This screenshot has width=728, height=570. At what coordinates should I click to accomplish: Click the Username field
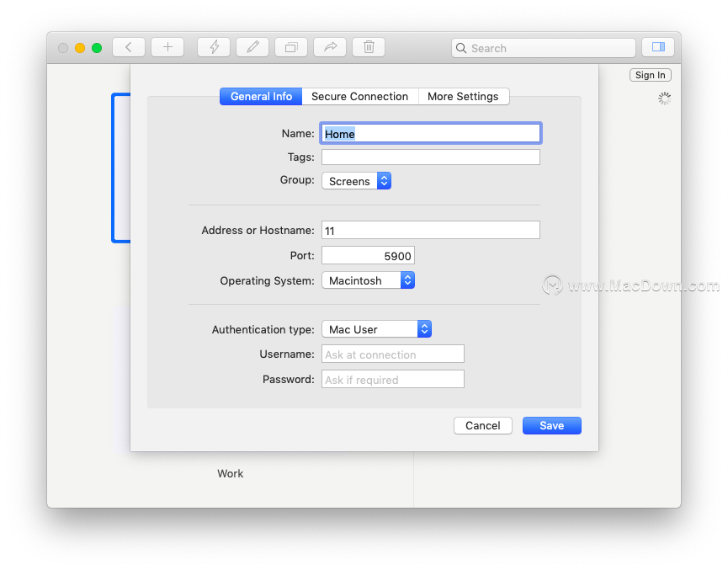click(x=393, y=354)
